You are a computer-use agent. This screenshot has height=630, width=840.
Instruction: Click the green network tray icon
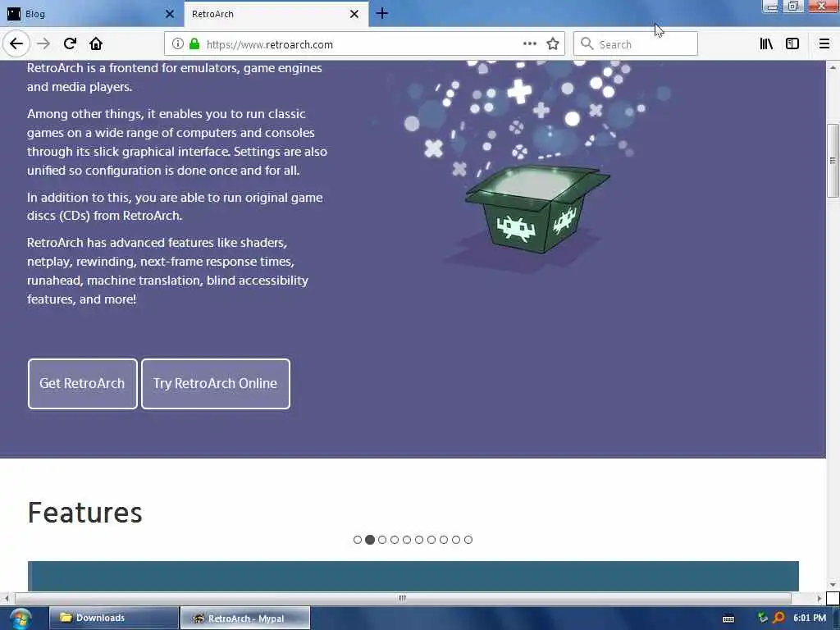[762, 618]
